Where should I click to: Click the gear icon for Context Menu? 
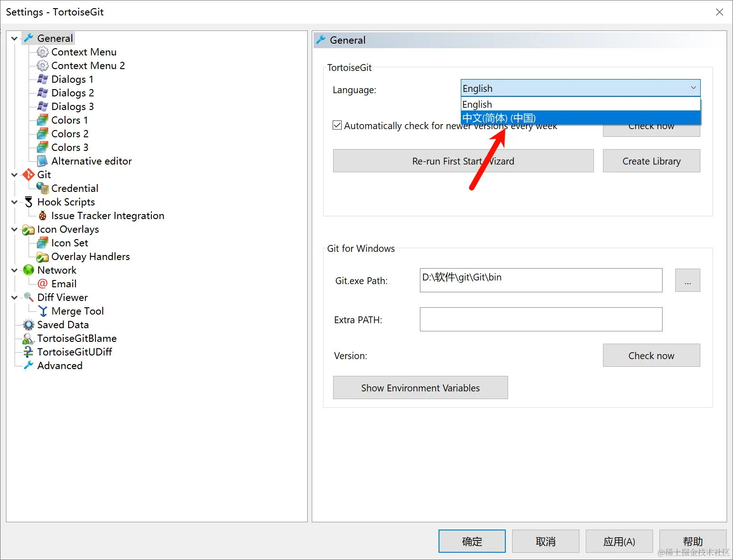click(x=43, y=52)
